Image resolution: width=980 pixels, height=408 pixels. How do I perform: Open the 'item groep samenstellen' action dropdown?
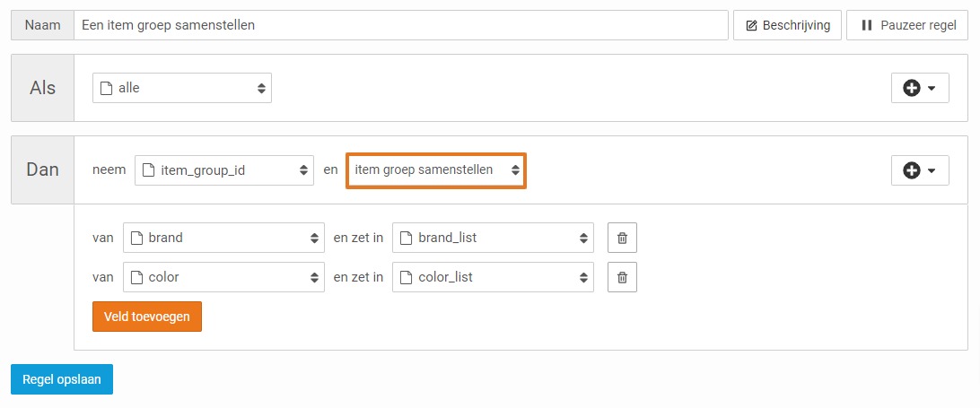(x=435, y=170)
